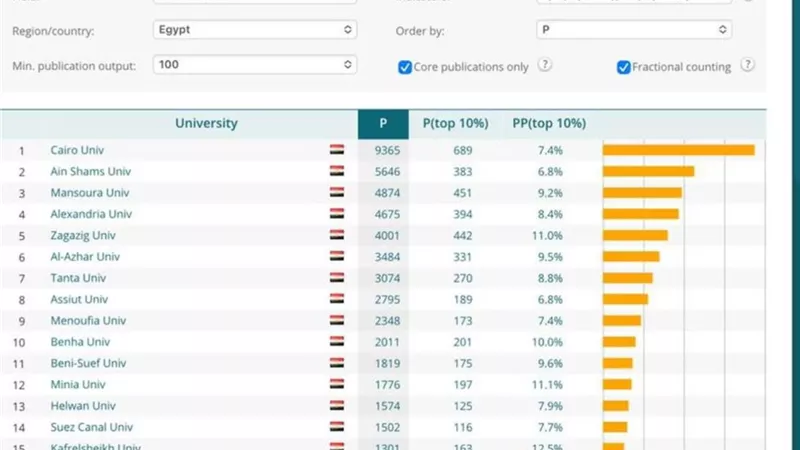Screen dimensions: 800x450
Task: Click Egypt flag icon in Minia Univ row
Action: tap(337, 384)
